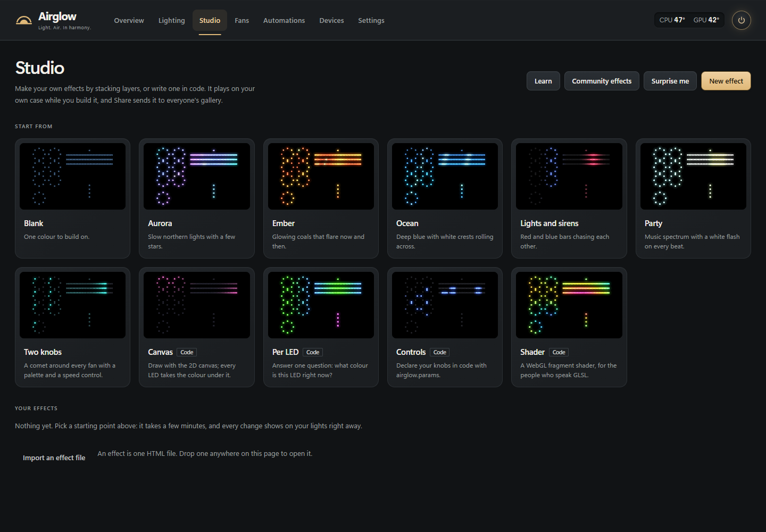This screenshot has width=766, height=532.
Task: Click the "Lights and sirens" card title
Action: 549,223
